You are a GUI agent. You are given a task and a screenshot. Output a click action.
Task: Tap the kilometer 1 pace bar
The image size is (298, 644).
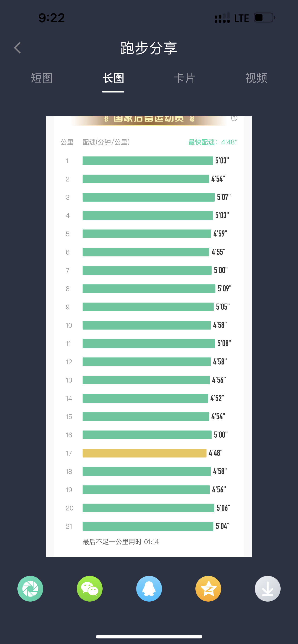148,160
